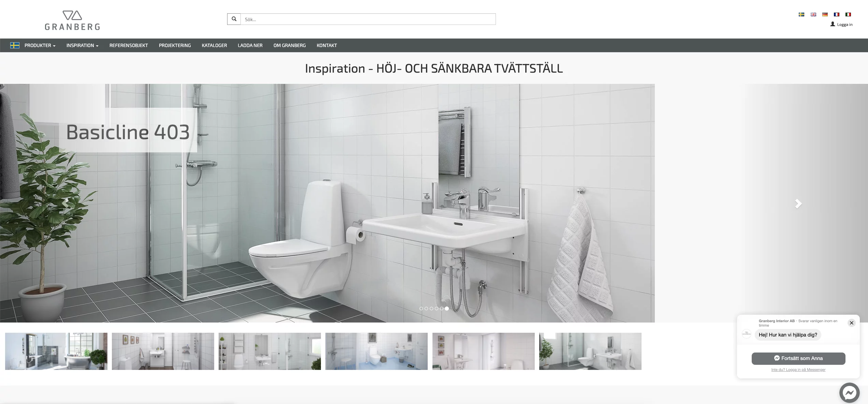Go to Kataloger in the navigation bar
The height and width of the screenshot is (404, 868).
pos(214,45)
